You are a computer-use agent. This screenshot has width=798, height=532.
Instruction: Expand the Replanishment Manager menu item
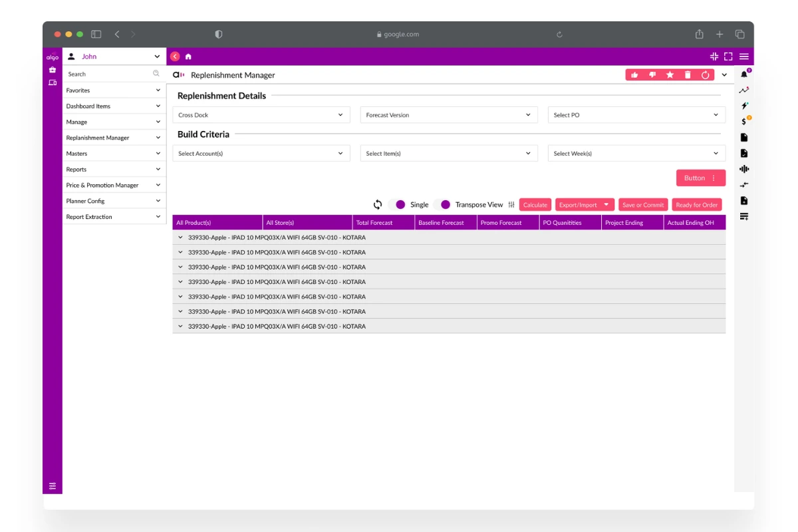[x=114, y=138]
